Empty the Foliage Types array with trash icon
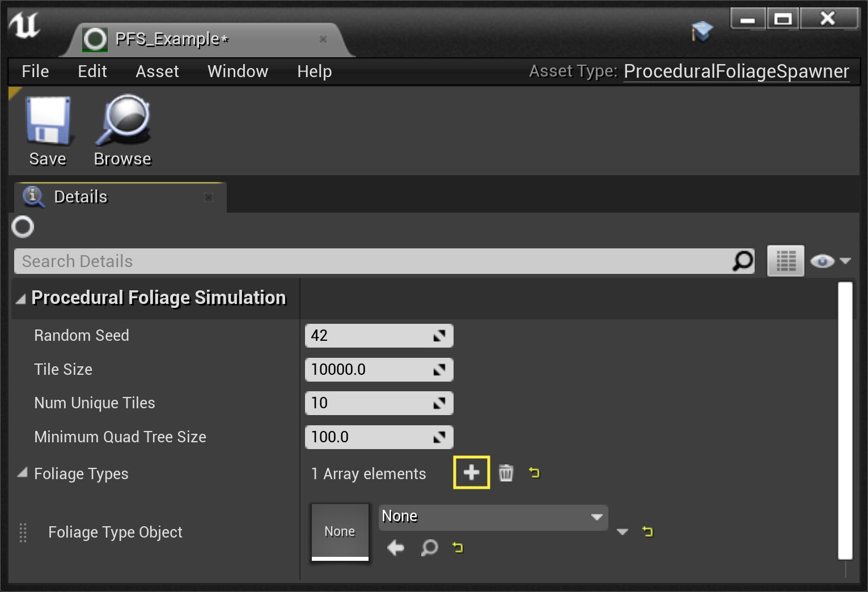This screenshot has height=592, width=868. coord(506,472)
